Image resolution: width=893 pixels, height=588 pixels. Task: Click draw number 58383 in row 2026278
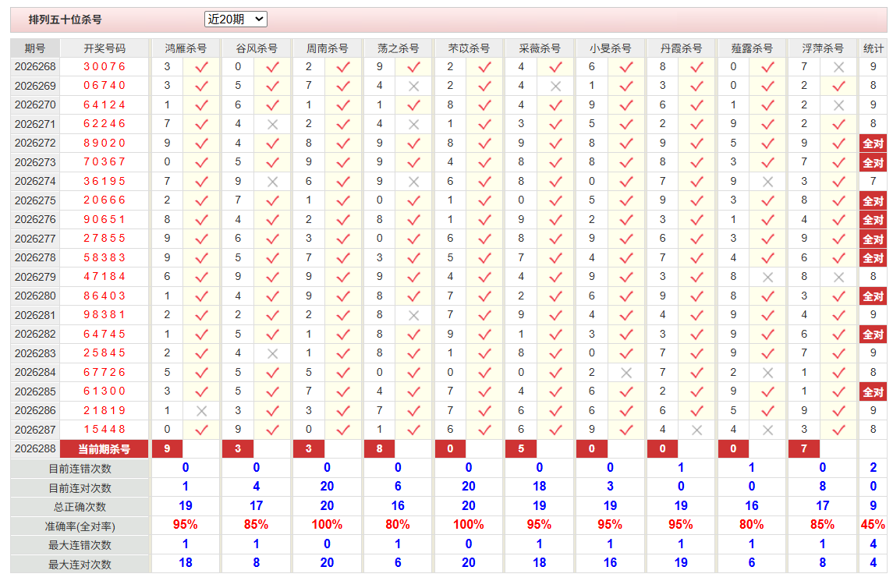(x=105, y=258)
